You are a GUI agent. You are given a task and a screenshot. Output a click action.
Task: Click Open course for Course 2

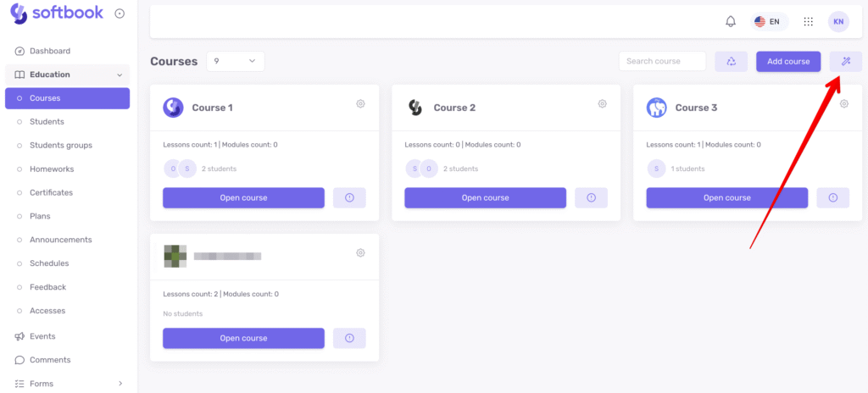485,197
